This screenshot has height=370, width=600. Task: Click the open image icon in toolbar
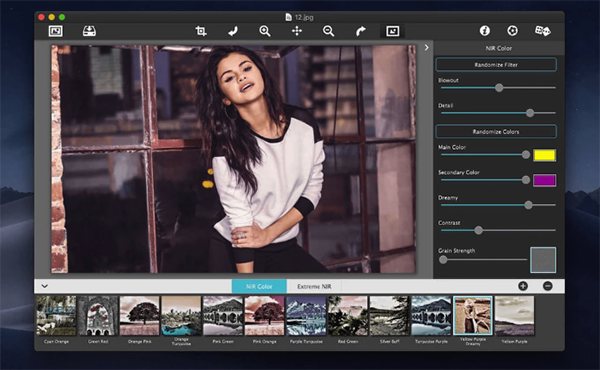point(56,31)
